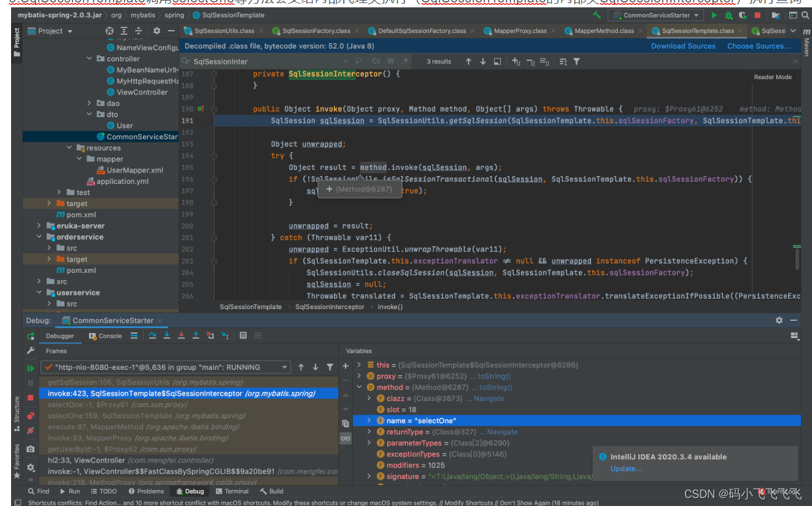Toggle Regex option in search bar

405,61
